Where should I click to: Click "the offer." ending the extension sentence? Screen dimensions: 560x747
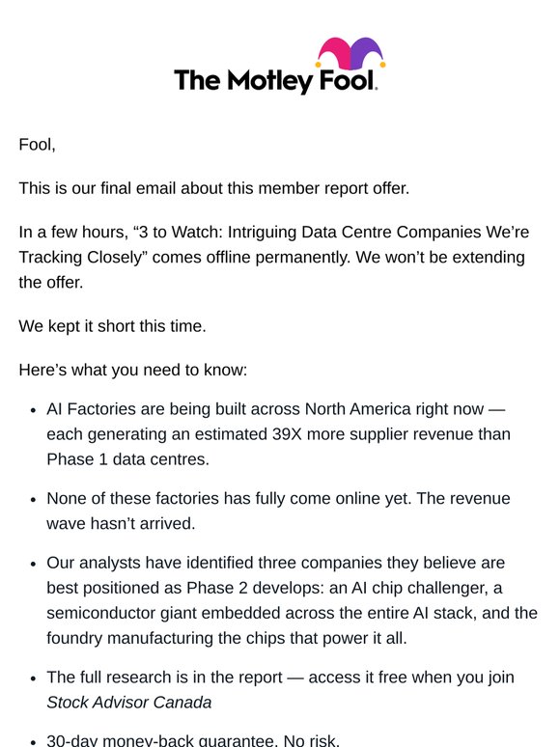(51, 282)
